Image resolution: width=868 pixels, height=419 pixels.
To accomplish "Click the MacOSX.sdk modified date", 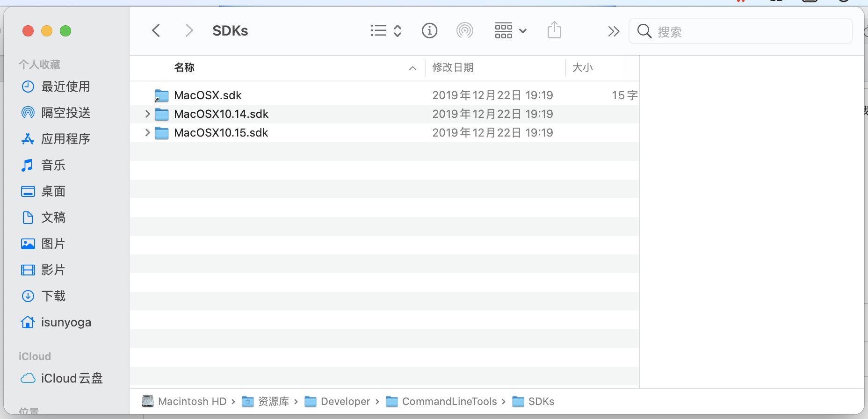I will point(492,95).
